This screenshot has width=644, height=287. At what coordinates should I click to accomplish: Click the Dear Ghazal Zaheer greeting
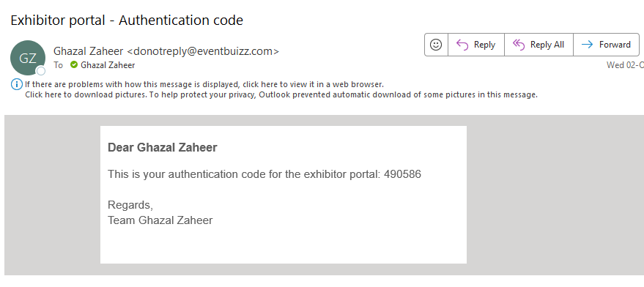click(162, 147)
